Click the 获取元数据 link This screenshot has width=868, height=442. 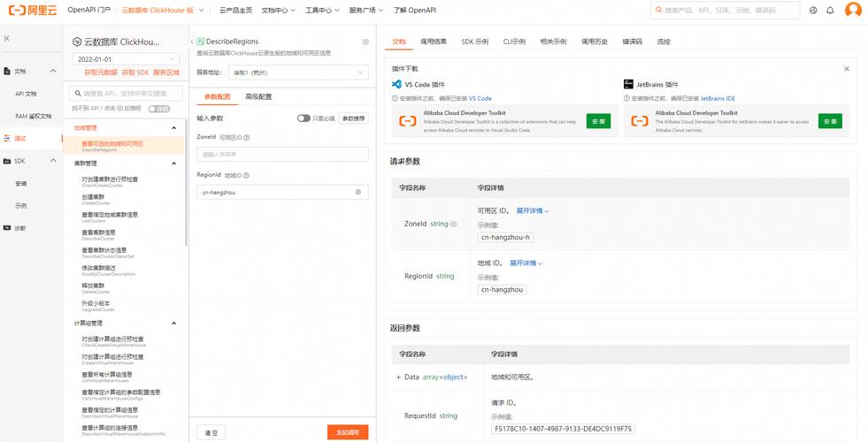101,72
